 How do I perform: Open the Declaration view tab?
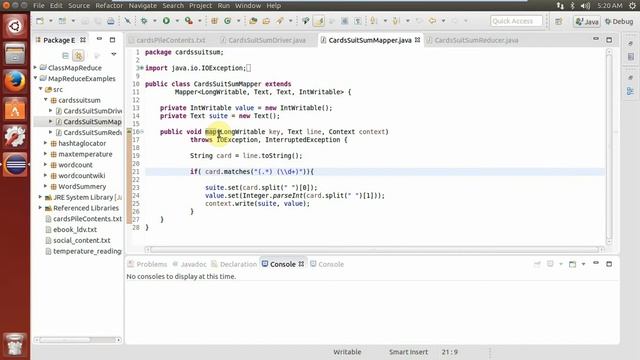pos(234,264)
